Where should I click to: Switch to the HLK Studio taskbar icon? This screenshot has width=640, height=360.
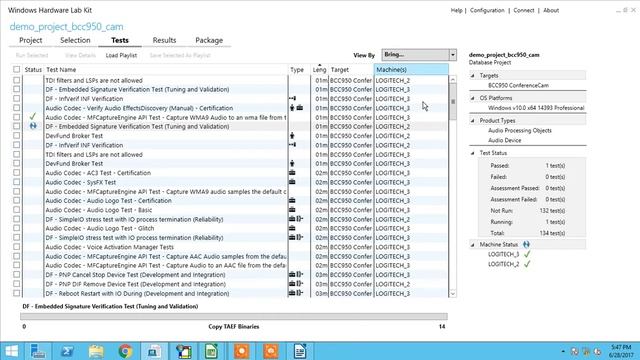pyautogui.click(x=154, y=351)
